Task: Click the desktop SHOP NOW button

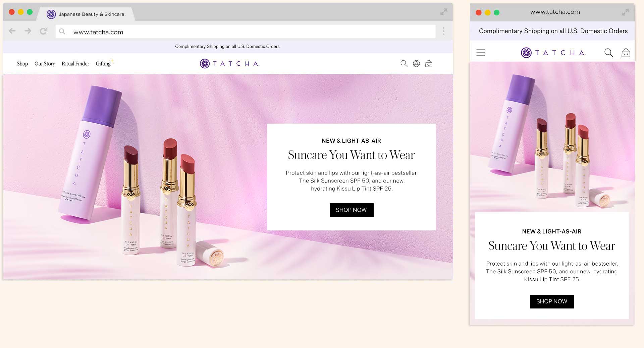Action: [351, 210]
